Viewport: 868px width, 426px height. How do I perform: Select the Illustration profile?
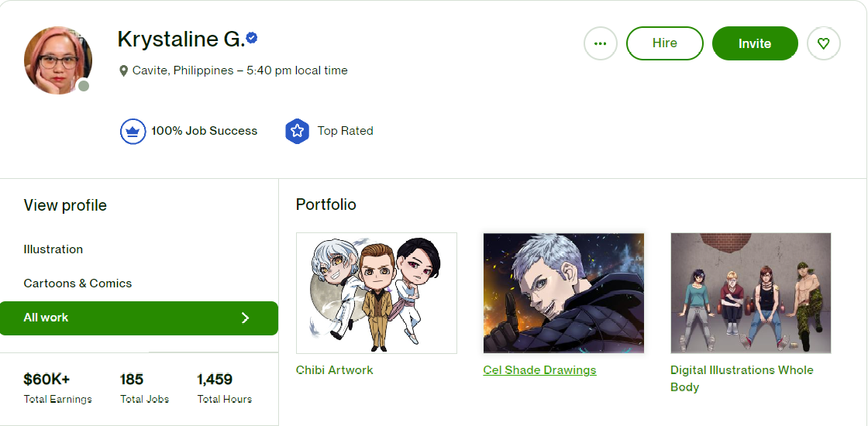pyautogui.click(x=53, y=249)
